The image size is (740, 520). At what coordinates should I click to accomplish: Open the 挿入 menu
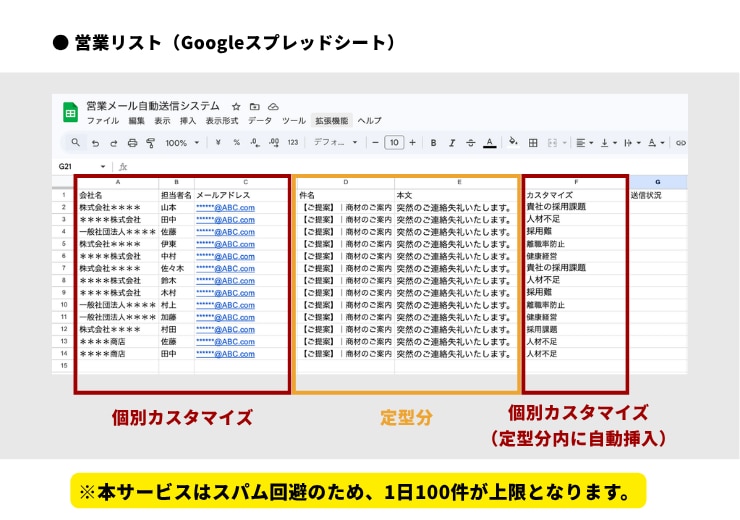[x=188, y=121]
